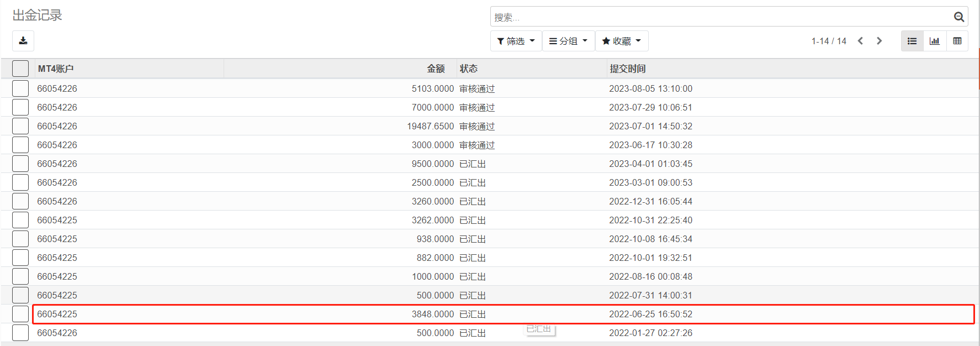Click the 出金记录 page title

(37, 15)
